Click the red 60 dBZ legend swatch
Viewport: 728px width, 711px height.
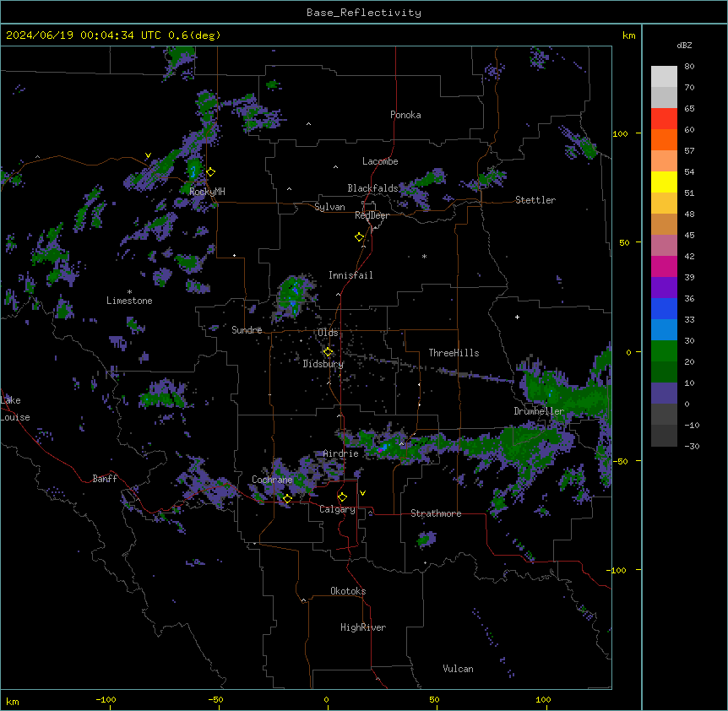coord(664,119)
